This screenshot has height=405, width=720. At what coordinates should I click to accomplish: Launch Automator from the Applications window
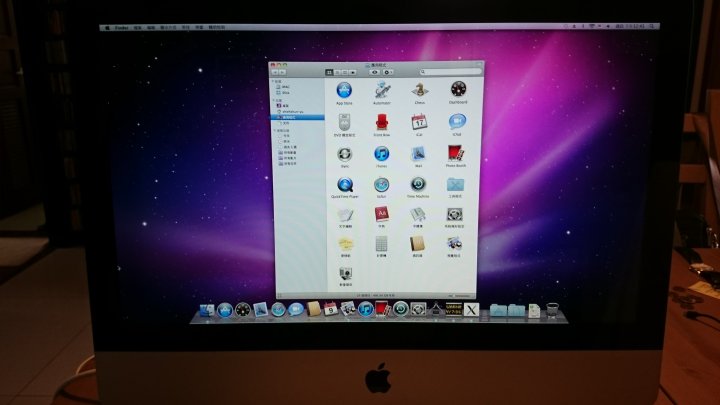[x=382, y=90]
